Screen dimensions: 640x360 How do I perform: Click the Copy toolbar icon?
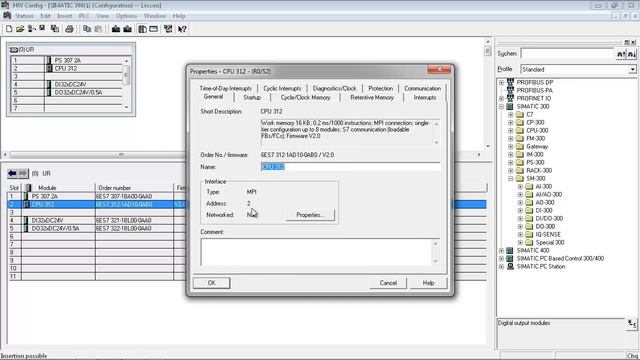coord(87,29)
